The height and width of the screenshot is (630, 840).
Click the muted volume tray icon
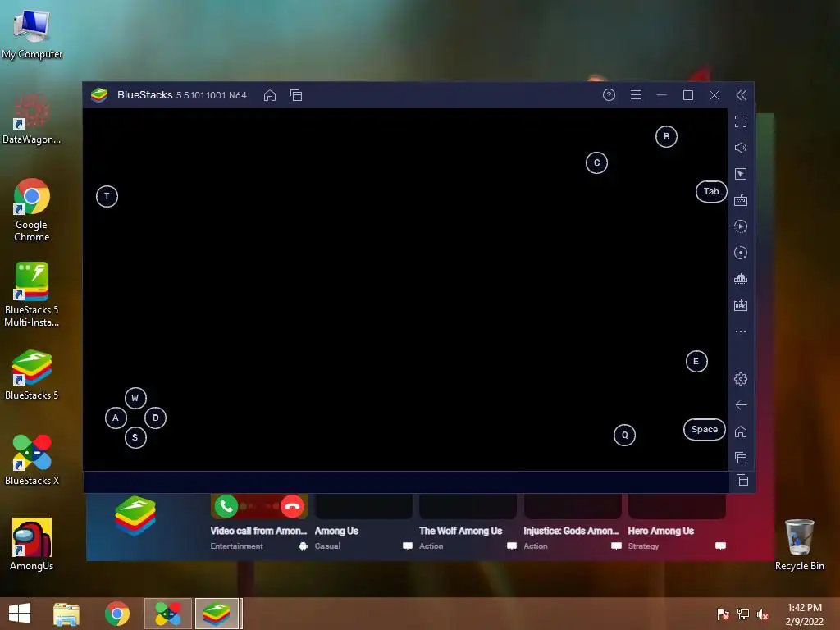[x=763, y=614]
